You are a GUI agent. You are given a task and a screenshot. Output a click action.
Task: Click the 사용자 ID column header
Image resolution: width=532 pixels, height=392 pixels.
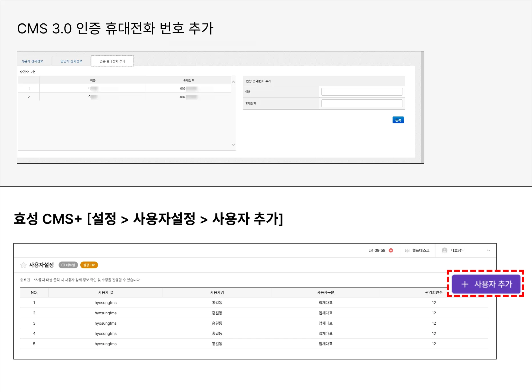(x=106, y=292)
